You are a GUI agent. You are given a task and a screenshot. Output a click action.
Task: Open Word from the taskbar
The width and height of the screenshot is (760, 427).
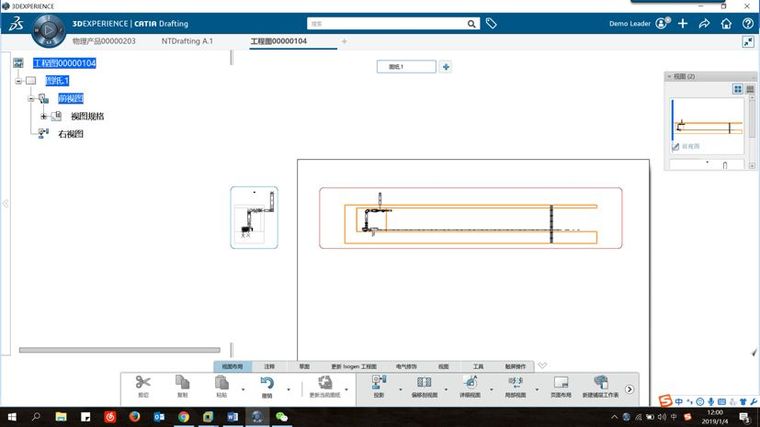tap(233, 417)
